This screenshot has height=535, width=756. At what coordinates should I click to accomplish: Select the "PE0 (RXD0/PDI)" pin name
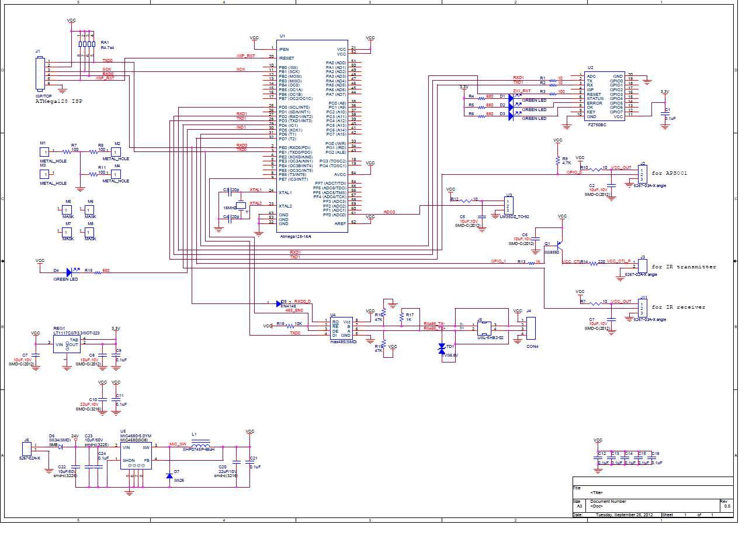coord(295,147)
